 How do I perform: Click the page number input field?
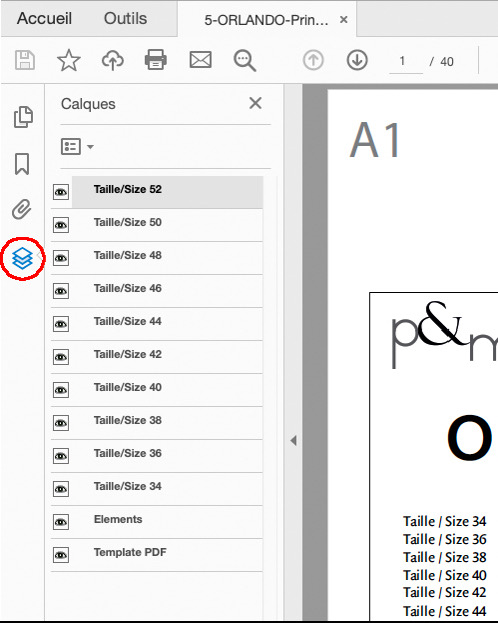[406, 62]
